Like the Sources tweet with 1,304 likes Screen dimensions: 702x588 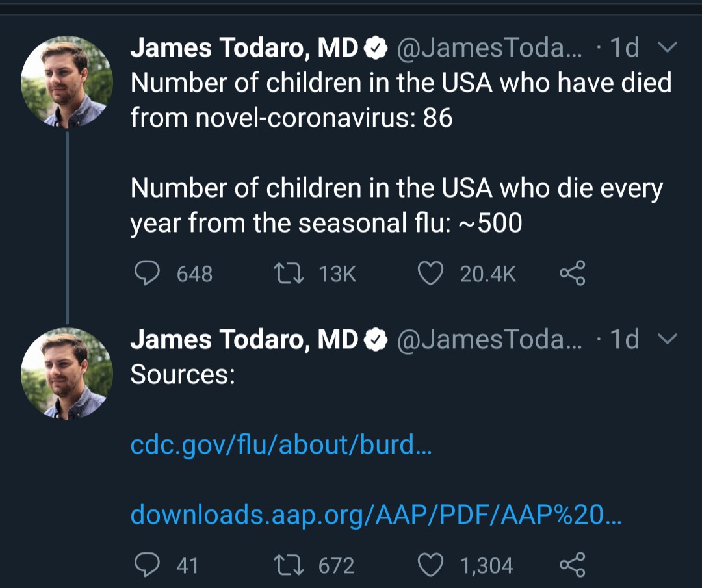[x=430, y=565]
